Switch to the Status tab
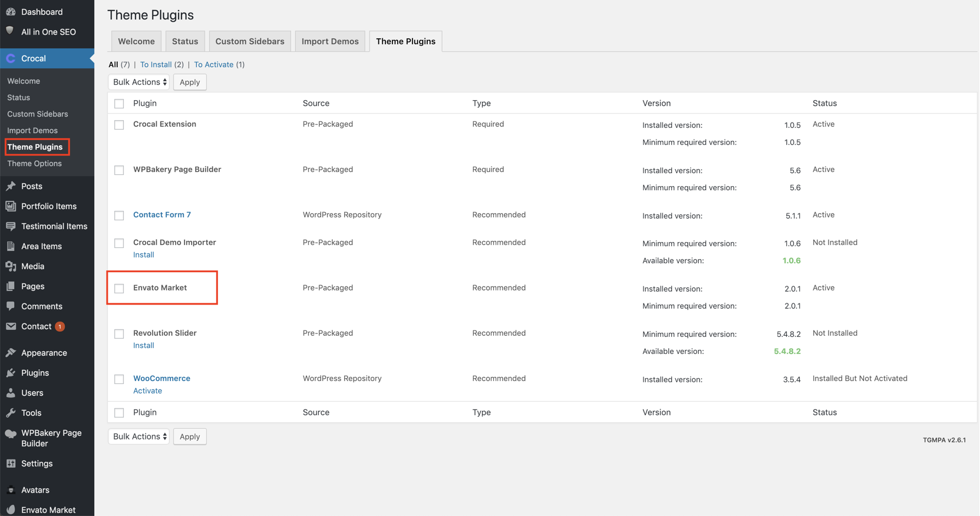Viewport: 980px width, 516px height. pos(185,41)
